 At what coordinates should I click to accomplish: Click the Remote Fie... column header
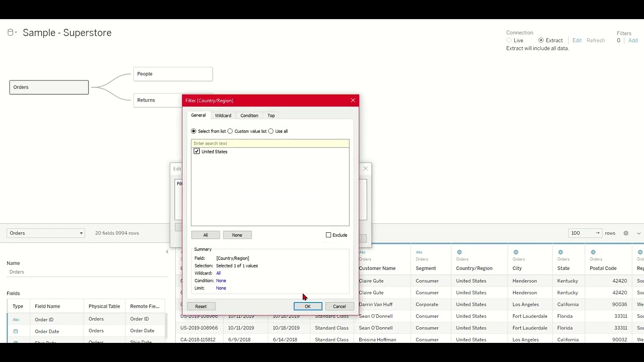click(144, 306)
